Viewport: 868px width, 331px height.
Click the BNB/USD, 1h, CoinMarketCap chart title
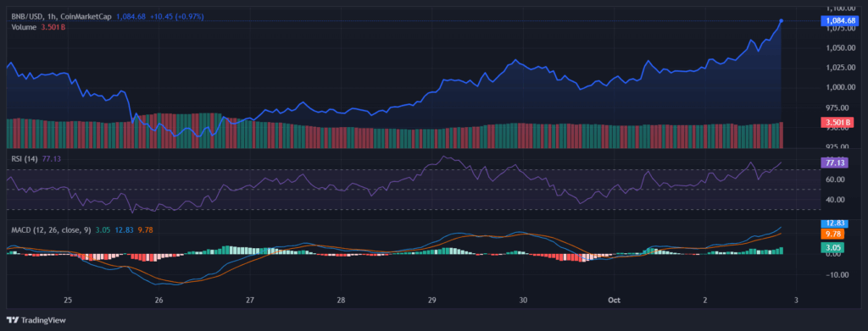(61, 17)
